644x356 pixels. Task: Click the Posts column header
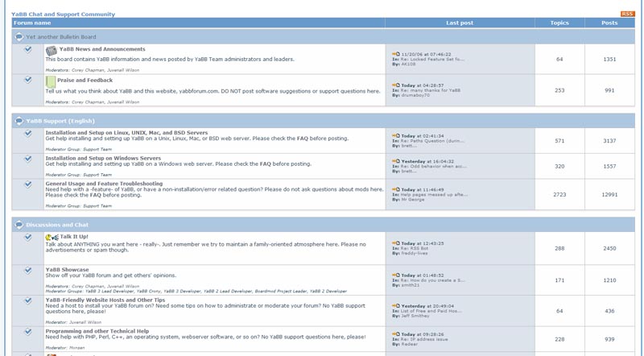(609, 23)
